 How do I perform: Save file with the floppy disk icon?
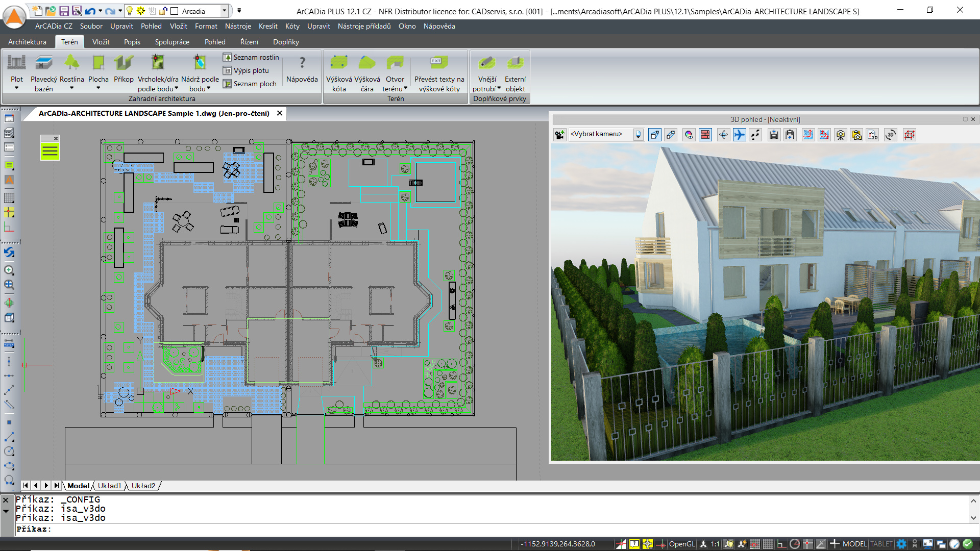64,11
